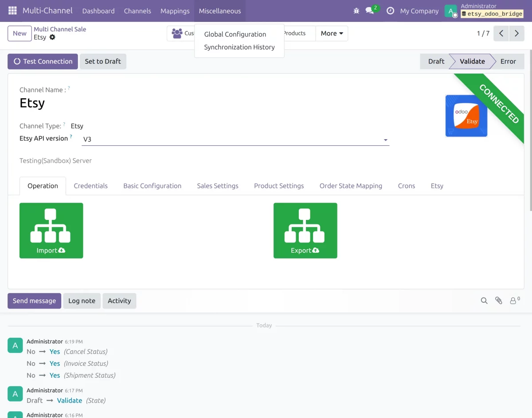Click the Test Connection button
The height and width of the screenshot is (418, 532).
43,61
